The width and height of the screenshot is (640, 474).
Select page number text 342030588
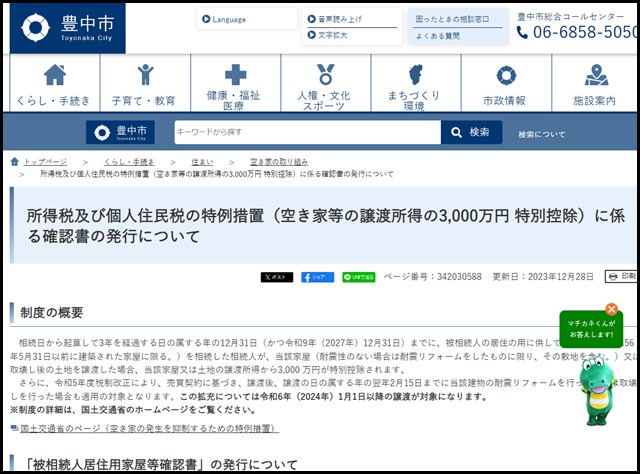[459, 277]
